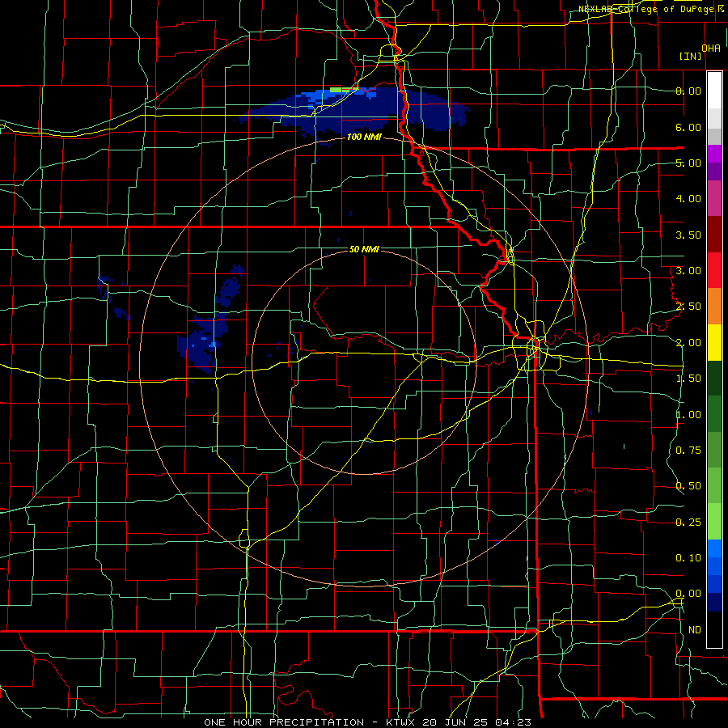Select the bright magenta legend color swatch
This screenshot has width=728, height=728.
tap(714, 154)
